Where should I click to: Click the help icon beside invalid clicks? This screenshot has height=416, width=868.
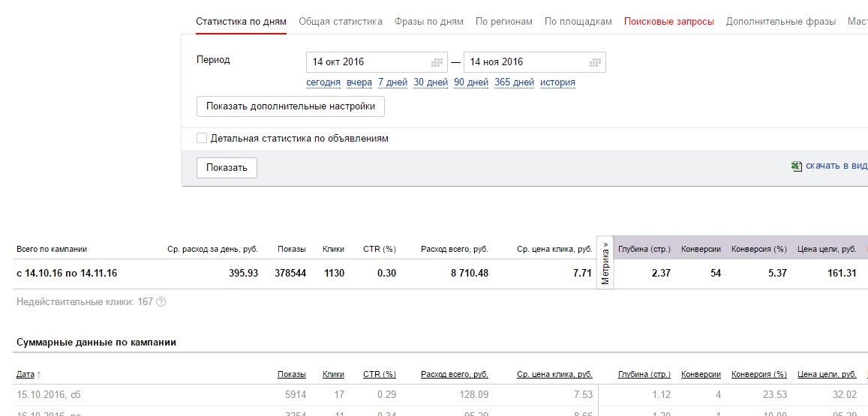coord(161,302)
